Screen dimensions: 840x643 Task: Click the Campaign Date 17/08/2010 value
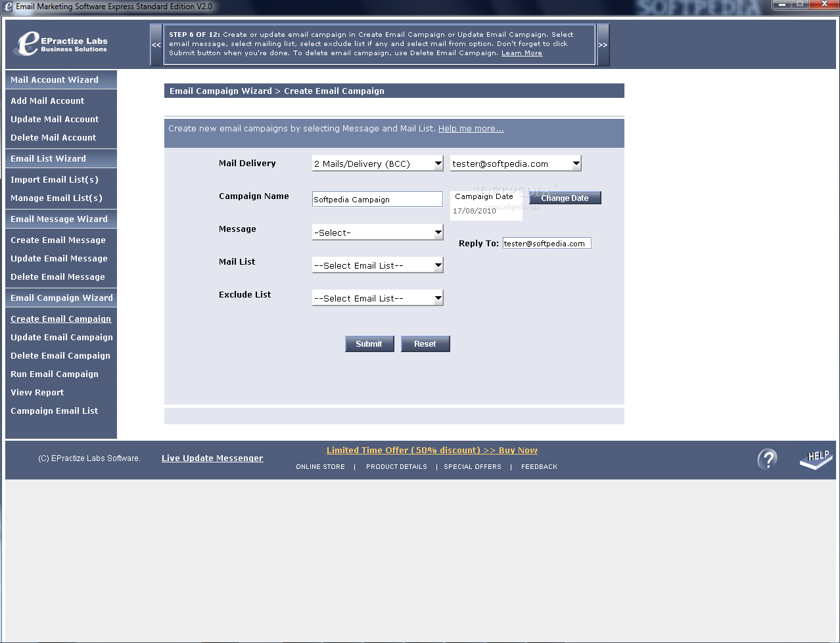point(475,211)
